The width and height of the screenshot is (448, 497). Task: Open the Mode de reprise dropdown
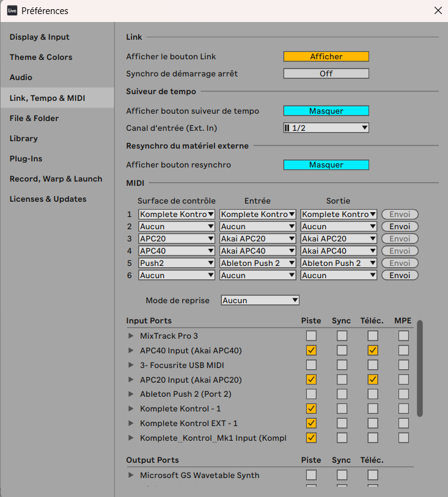pos(260,301)
